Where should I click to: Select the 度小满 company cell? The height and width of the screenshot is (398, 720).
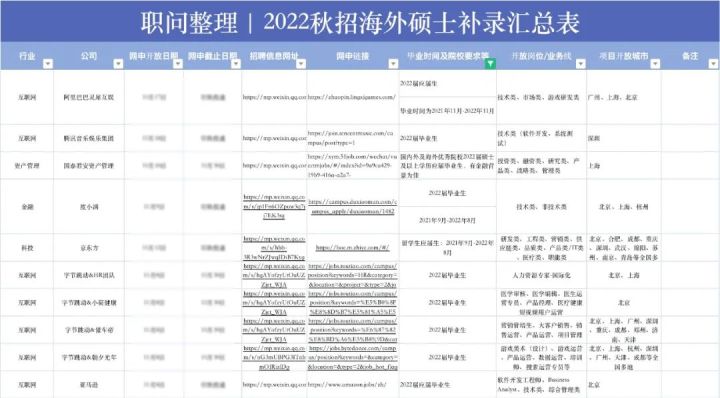89,207
